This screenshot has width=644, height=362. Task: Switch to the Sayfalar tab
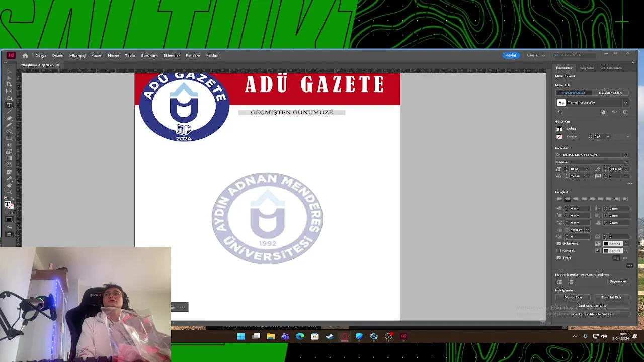(x=587, y=68)
